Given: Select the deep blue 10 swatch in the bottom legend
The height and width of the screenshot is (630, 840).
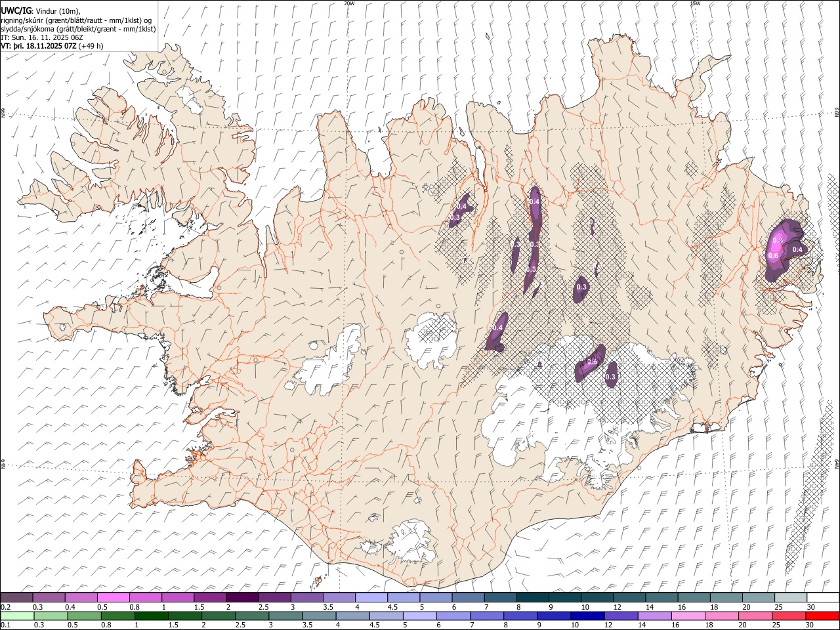Looking at the screenshot, I should (587, 616).
